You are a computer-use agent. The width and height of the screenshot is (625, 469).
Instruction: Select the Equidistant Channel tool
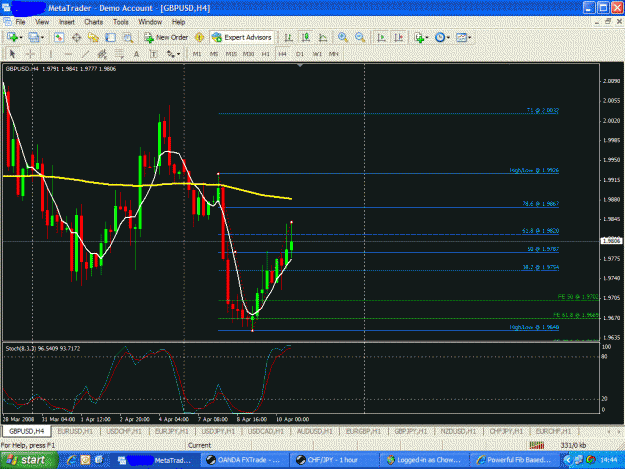102,54
